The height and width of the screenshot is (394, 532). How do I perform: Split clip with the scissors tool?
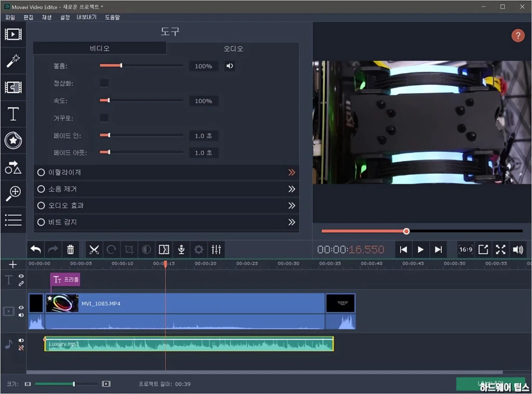(94, 250)
